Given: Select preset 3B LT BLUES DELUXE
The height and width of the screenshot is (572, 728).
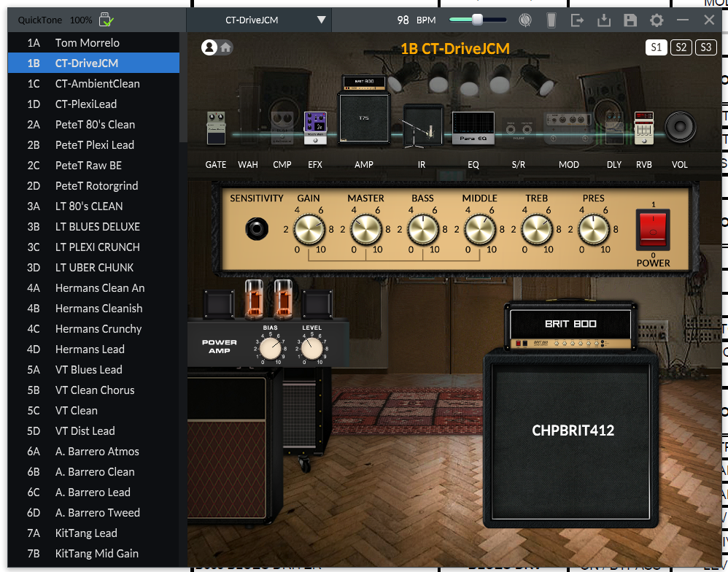Looking at the screenshot, I should [93, 227].
